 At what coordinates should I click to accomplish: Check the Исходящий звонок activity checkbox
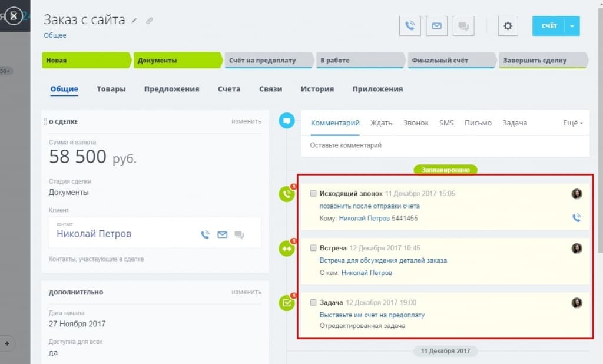(x=313, y=193)
